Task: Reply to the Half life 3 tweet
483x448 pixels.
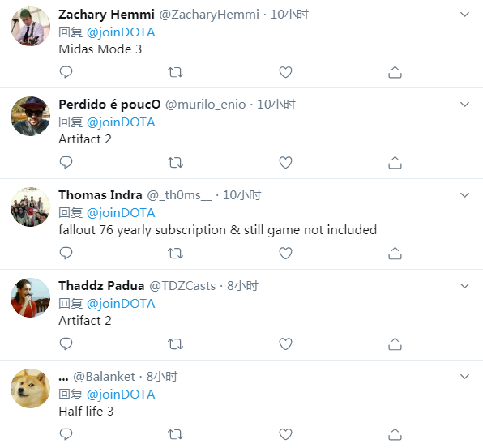Action: pos(66,434)
